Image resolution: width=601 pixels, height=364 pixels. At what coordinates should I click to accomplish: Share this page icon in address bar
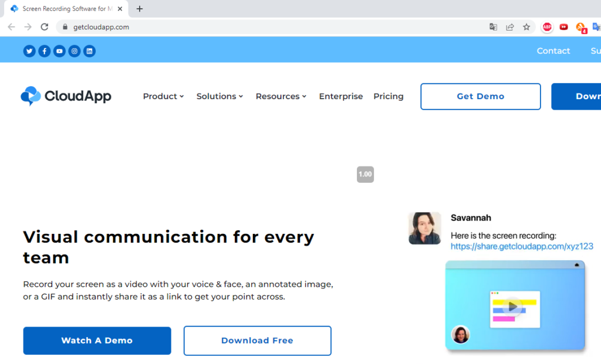pyautogui.click(x=510, y=27)
